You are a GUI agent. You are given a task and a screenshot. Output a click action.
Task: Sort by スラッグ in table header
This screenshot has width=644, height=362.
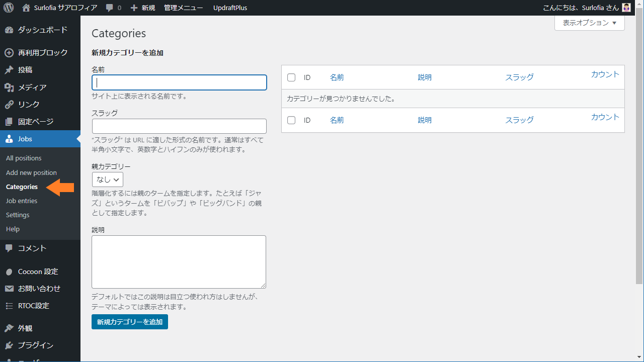click(x=519, y=77)
